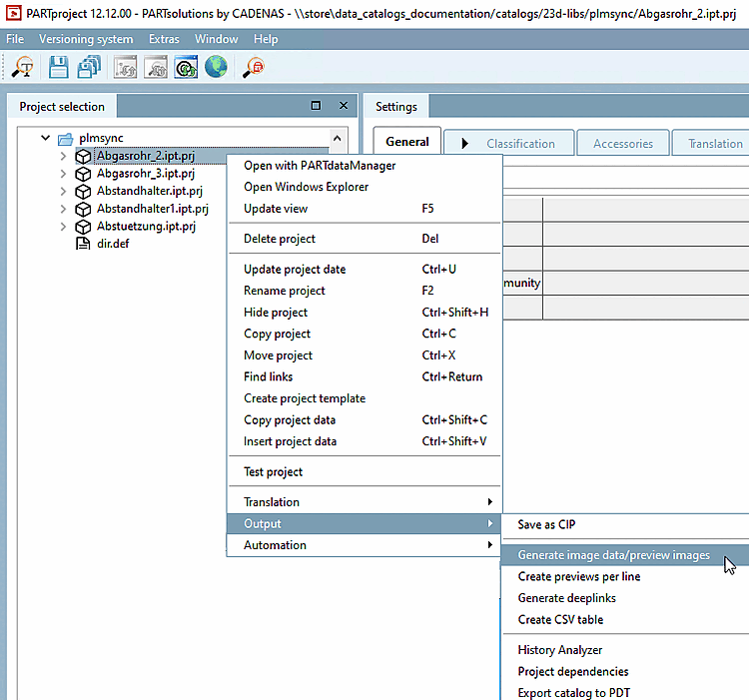Viewport: 749px width, 700px height.
Task: Open the Automation submenu
Action: [x=364, y=545]
